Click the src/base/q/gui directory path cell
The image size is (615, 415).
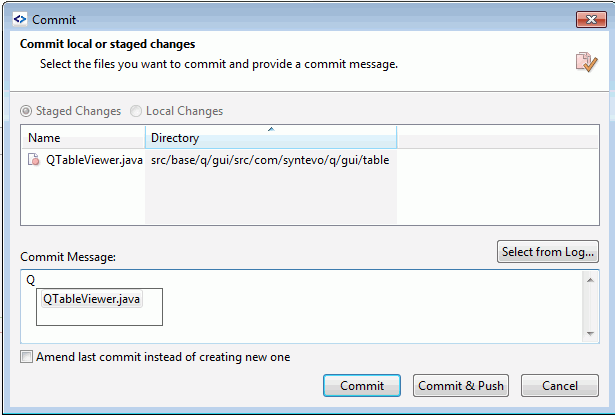pos(270,160)
